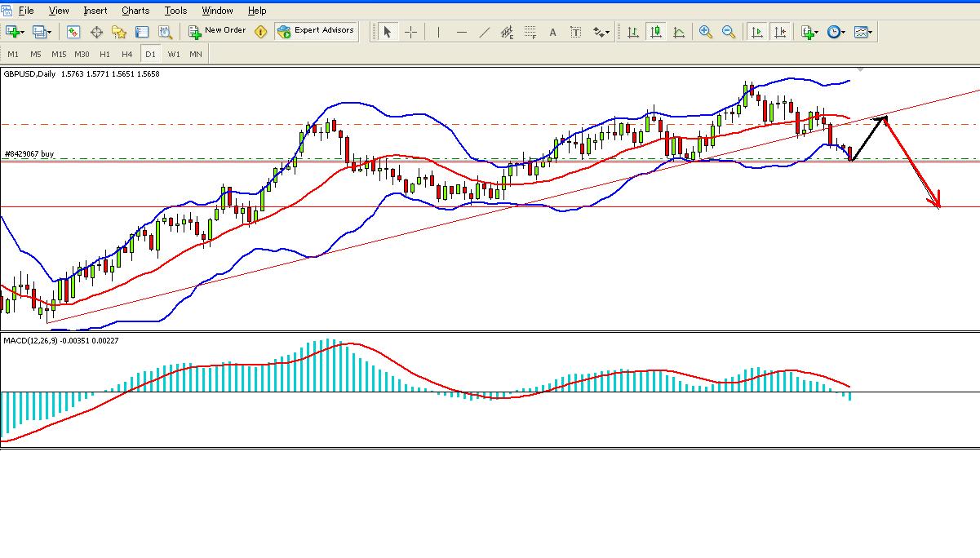Screen dimensions: 980x558
Task: Expand the Templates dropdown
Action: coord(863,32)
